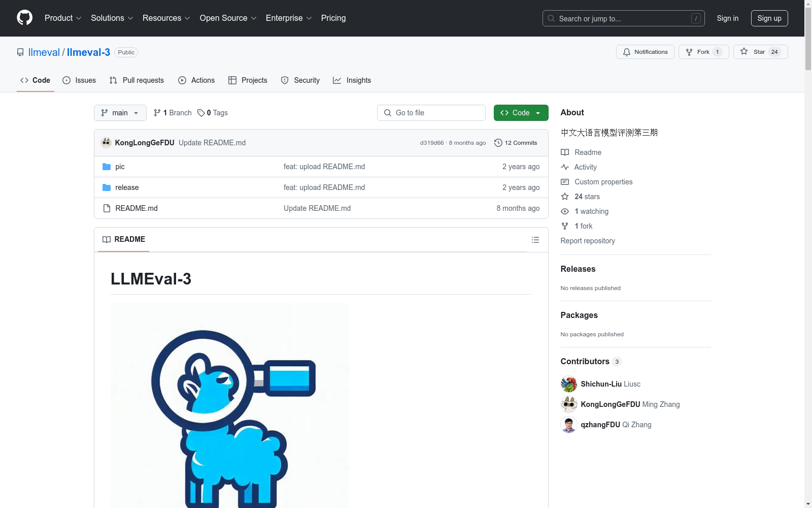The height and width of the screenshot is (508, 812).
Task: Open the Issues tab
Action: coord(79,80)
